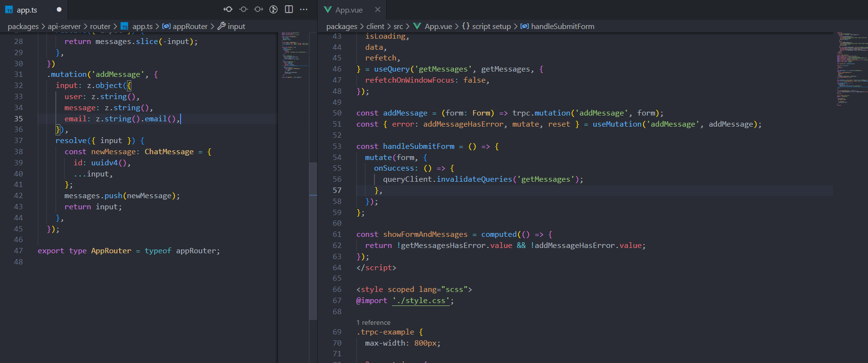Screen dimensions: 868x363
Task: Open the api-server breadcrumb dropdown
Action: (x=64, y=27)
